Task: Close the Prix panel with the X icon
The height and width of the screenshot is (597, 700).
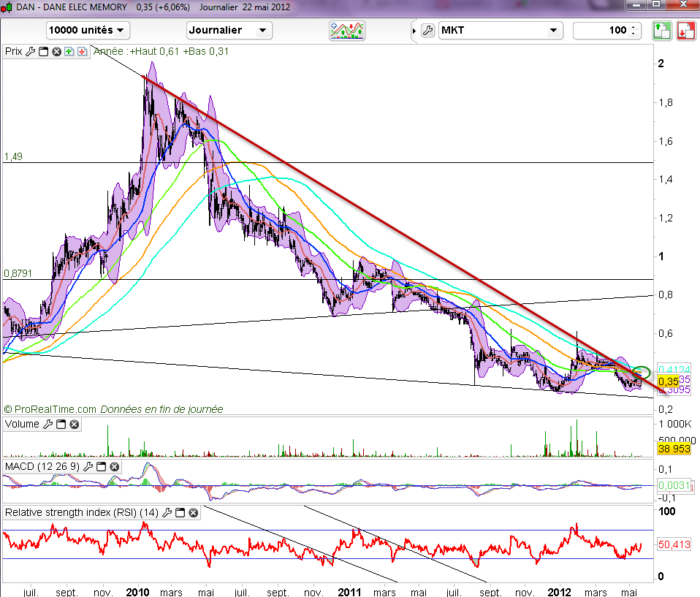Action: pyautogui.click(x=56, y=52)
